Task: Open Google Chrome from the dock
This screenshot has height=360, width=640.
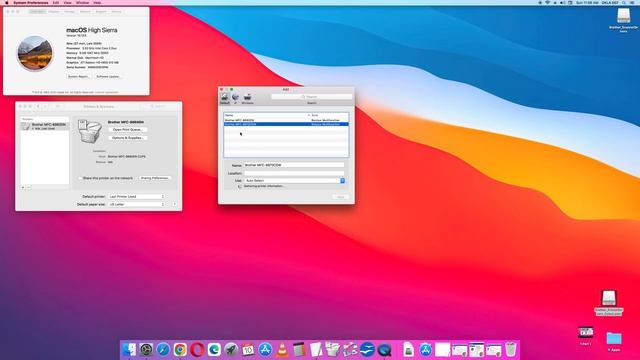Action: tap(180, 349)
